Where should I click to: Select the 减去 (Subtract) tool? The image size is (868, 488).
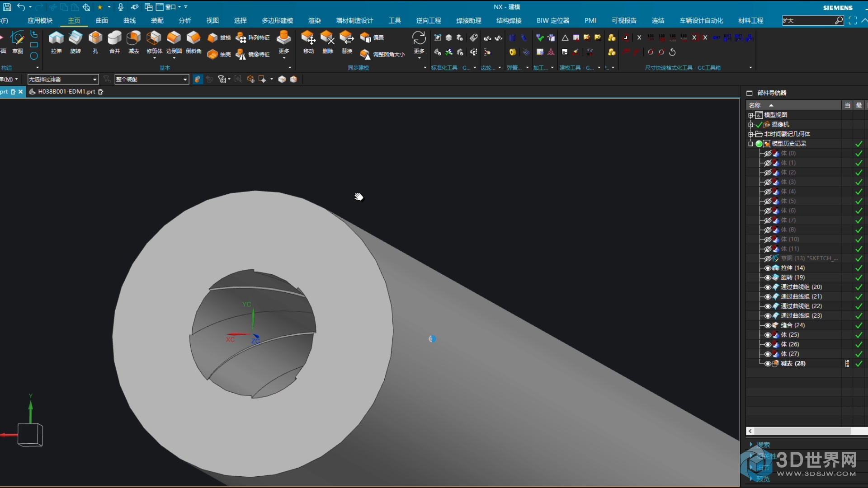point(134,42)
